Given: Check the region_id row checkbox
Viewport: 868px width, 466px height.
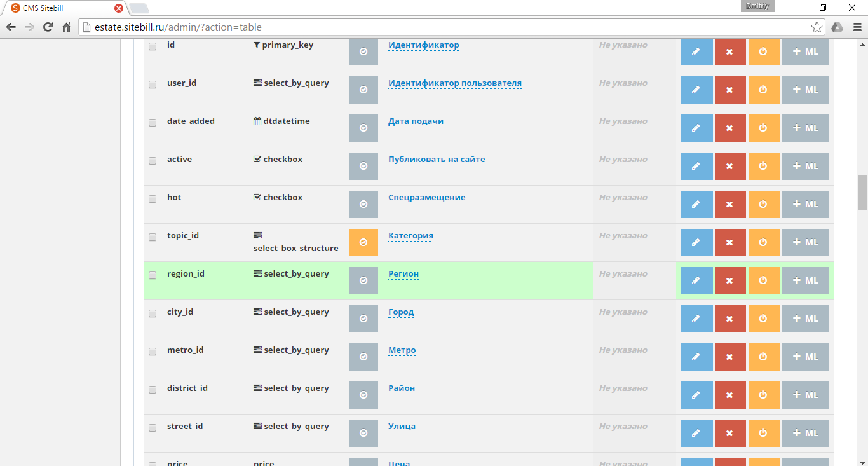Looking at the screenshot, I should coord(153,275).
